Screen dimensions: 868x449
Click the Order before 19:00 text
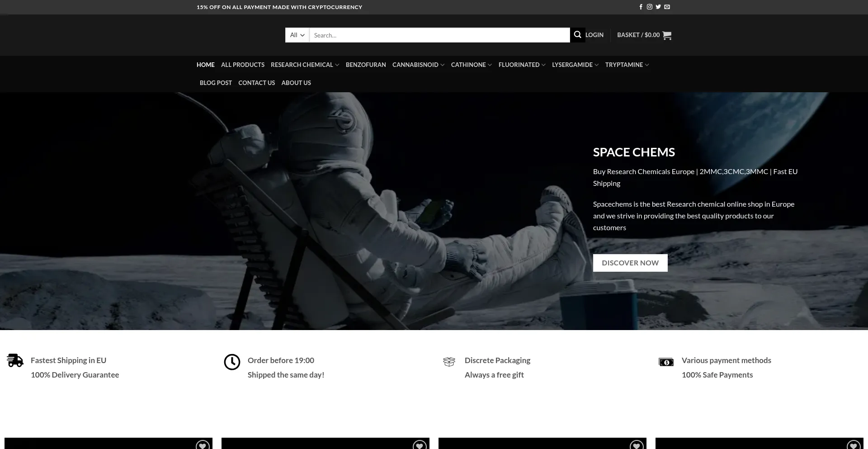pyautogui.click(x=281, y=360)
